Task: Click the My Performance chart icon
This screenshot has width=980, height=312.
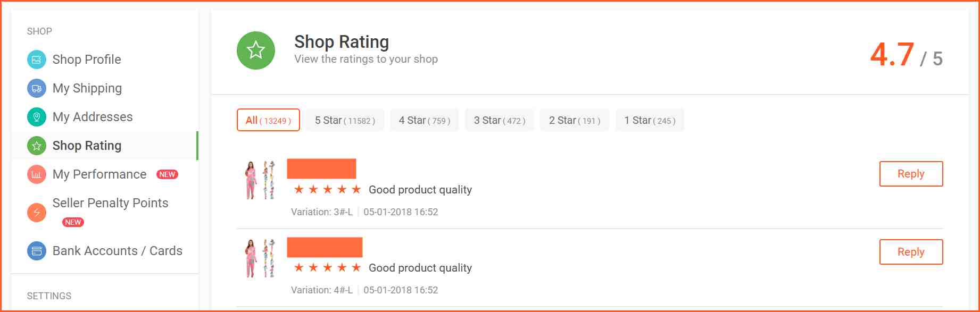Action: click(37, 174)
